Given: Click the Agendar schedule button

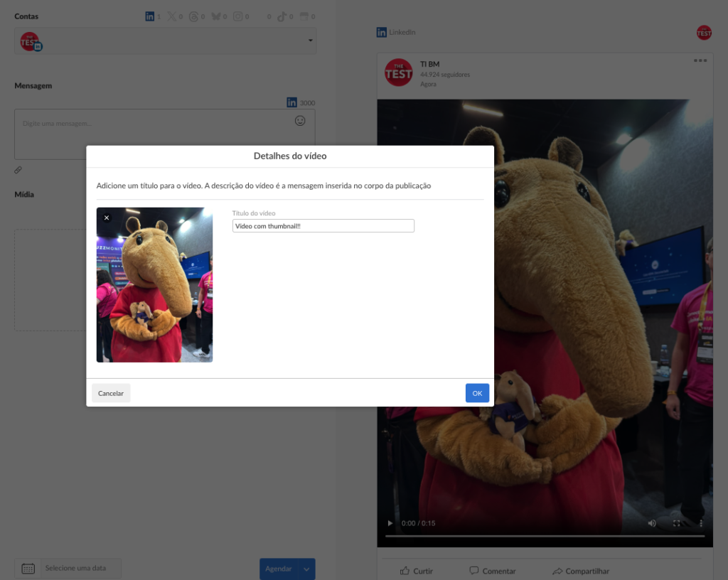Looking at the screenshot, I should (278, 569).
